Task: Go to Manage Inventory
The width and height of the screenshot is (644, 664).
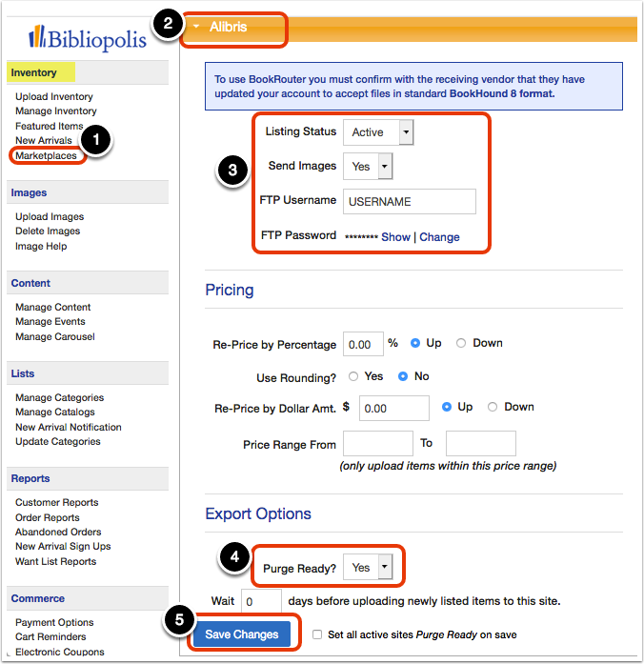Action: (x=56, y=111)
